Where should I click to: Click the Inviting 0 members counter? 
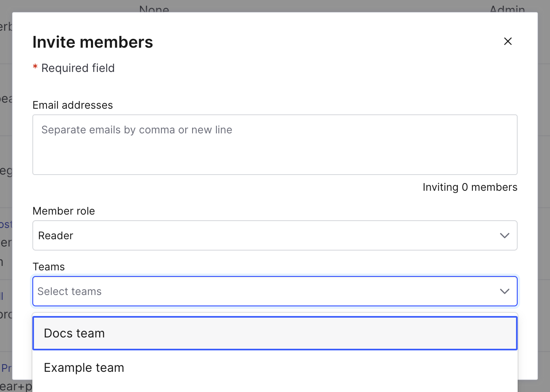(x=470, y=187)
